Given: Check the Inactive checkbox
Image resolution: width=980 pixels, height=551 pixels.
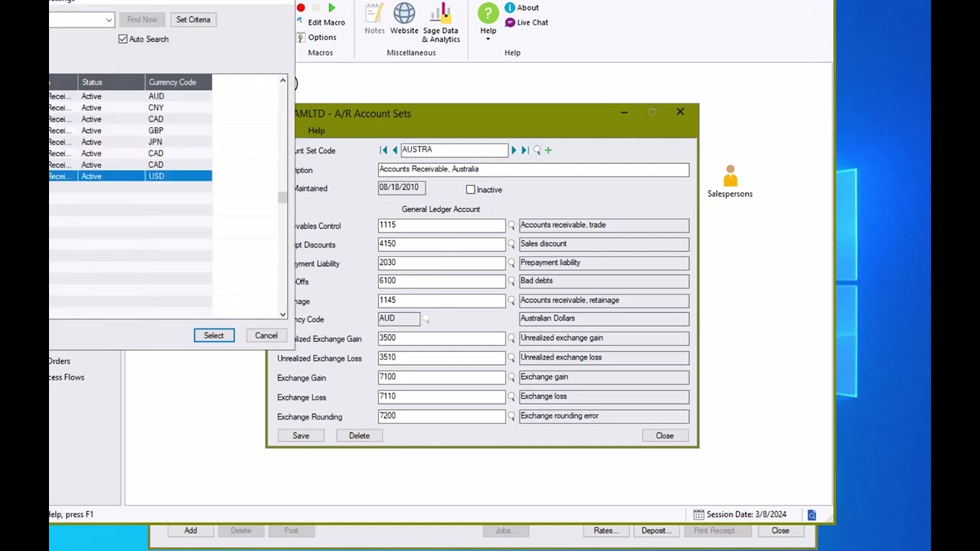Looking at the screenshot, I should [471, 189].
